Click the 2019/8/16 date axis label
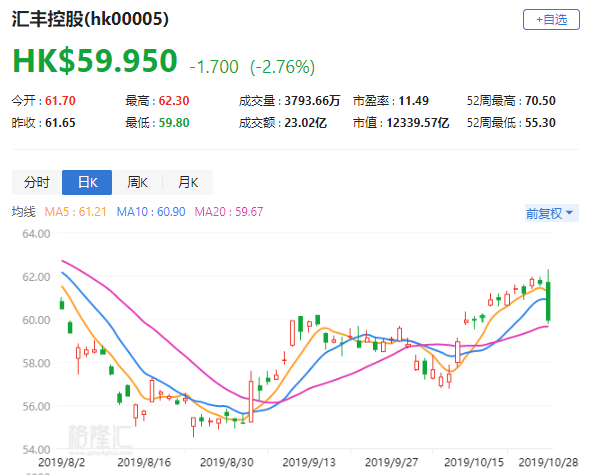The height and width of the screenshot is (475, 589). coord(144,462)
